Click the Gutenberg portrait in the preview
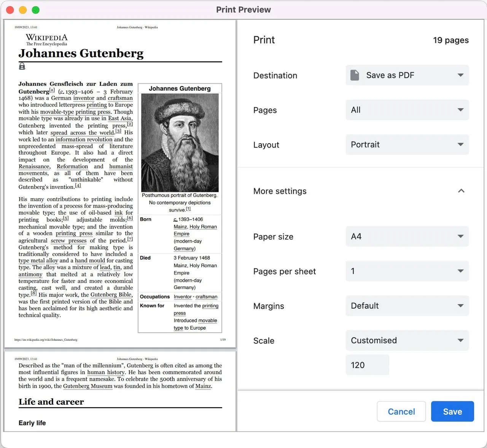The height and width of the screenshot is (448, 487). point(180,142)
